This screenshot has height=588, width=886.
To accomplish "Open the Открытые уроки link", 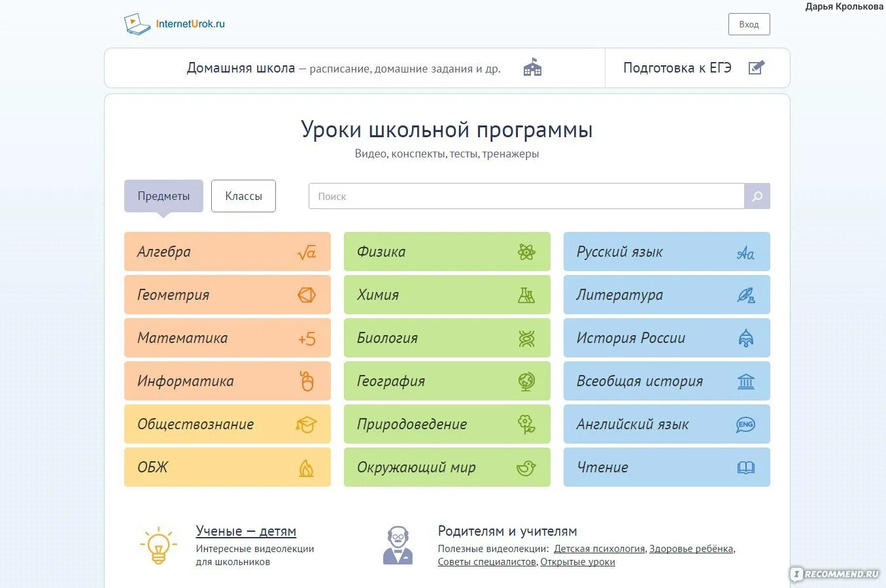I will [x=578, y=562].
